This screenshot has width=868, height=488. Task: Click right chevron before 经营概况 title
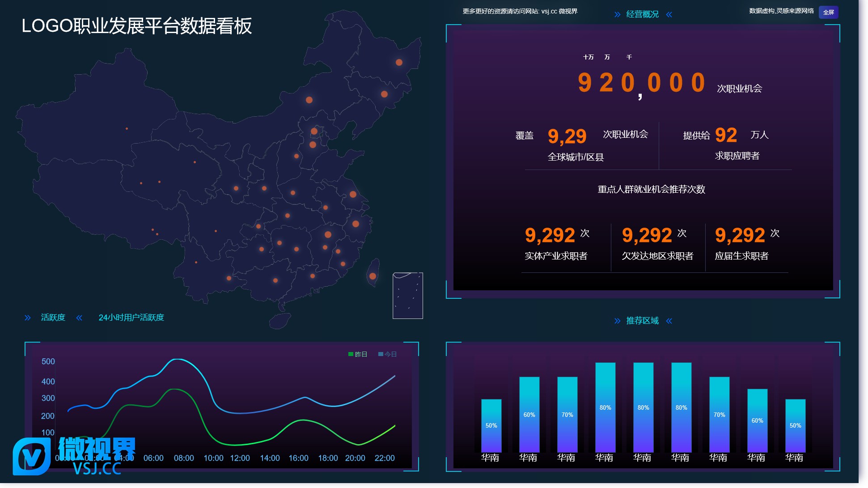[617, 15]
